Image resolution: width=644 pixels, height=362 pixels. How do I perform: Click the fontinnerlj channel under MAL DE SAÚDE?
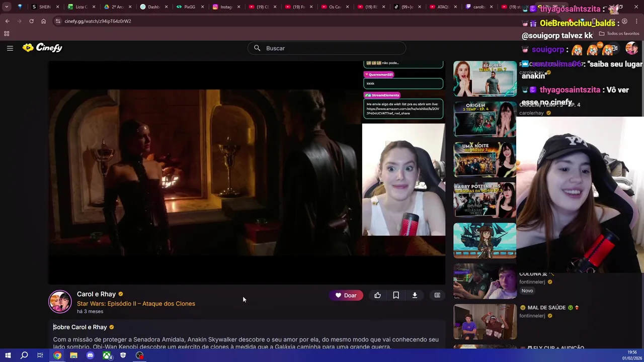click(532, 316)
